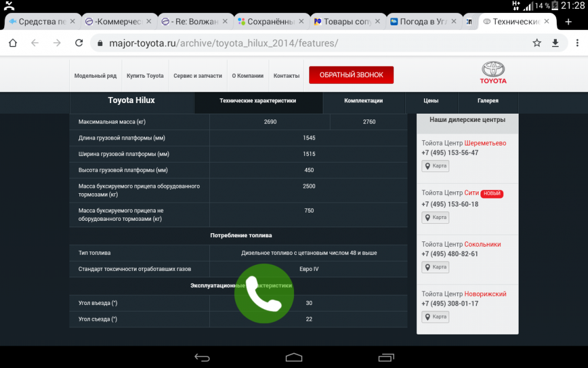Bookmark page using star icon
This screenshot has height=368, width=588.
coord(536,43)
